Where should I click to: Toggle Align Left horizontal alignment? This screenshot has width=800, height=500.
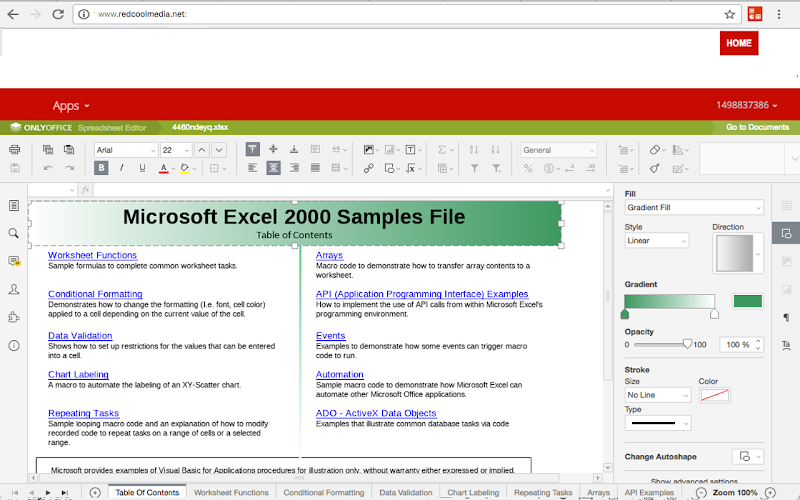coord(253,168)
